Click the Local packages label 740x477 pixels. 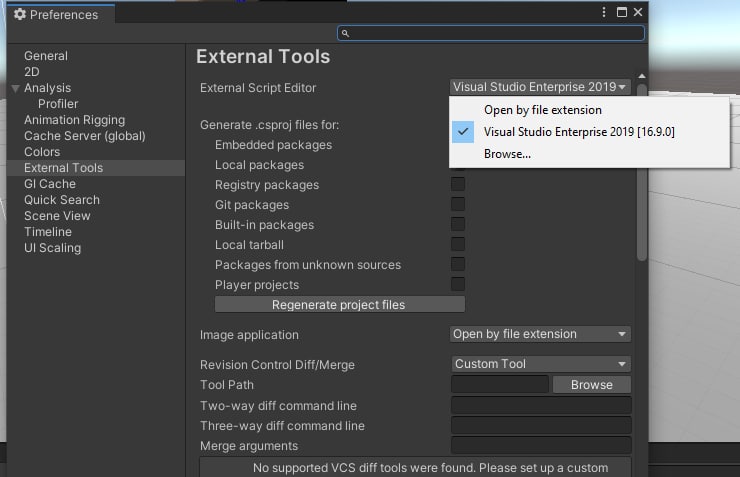259,165
